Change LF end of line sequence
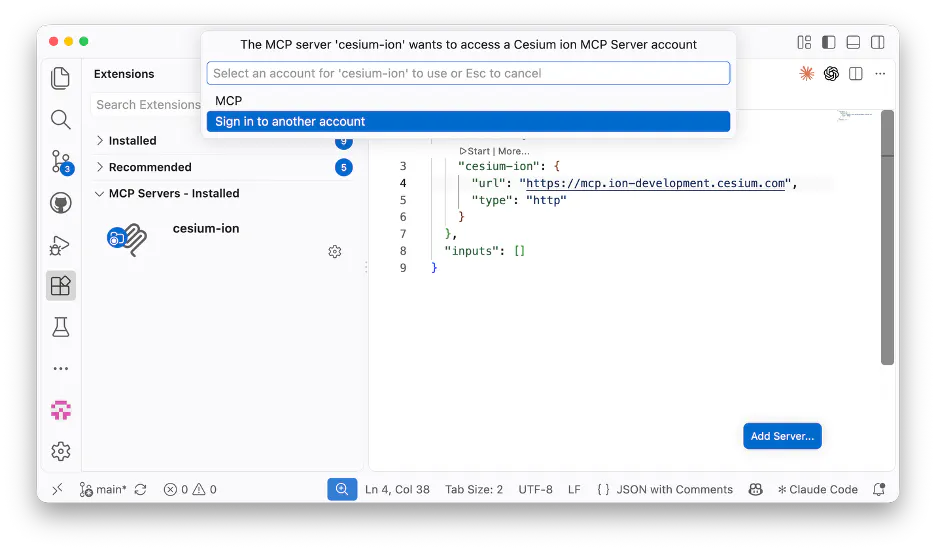The width and height of the screenshot is (936, 552). (574, 489)
